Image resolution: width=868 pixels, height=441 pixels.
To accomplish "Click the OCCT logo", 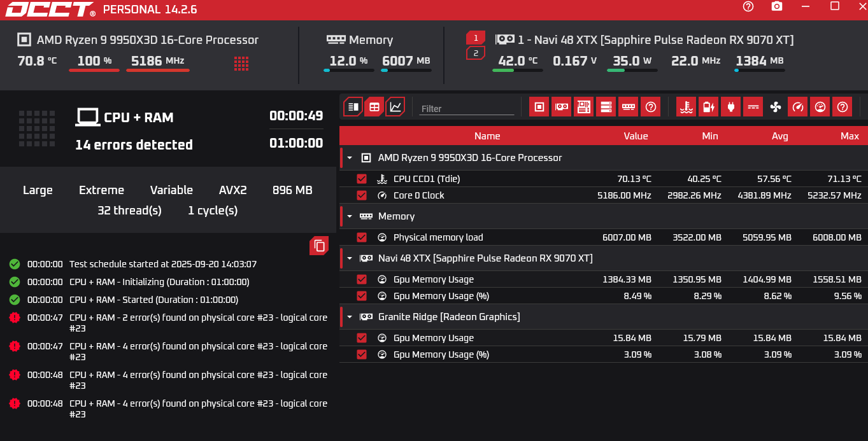I will click(50, 10).
